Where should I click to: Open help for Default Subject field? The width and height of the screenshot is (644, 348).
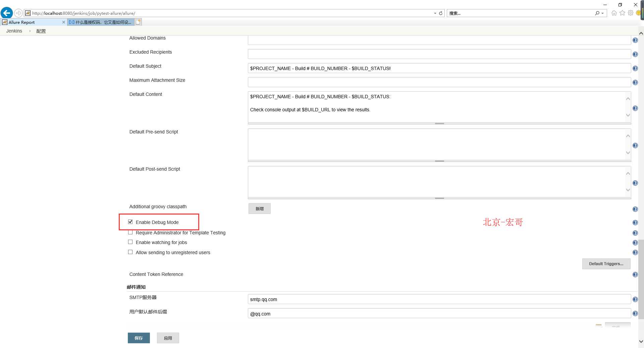[635, 68]
